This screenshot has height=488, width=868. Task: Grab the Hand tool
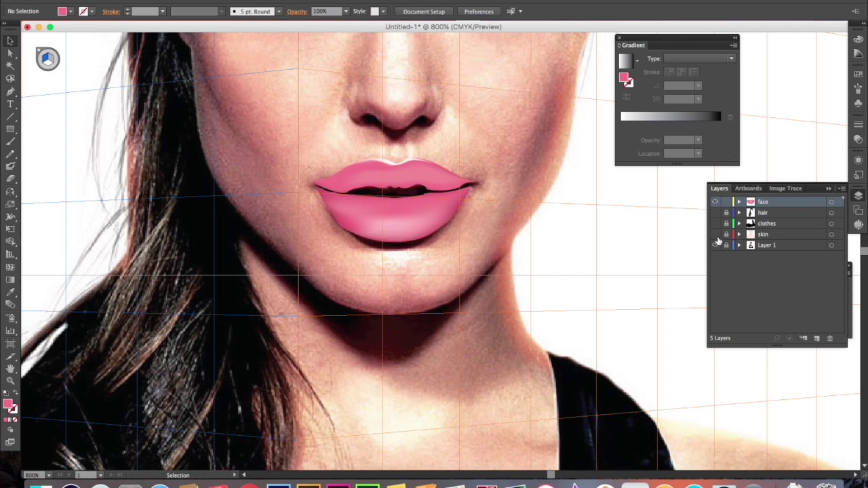click(x=10, y=368)
